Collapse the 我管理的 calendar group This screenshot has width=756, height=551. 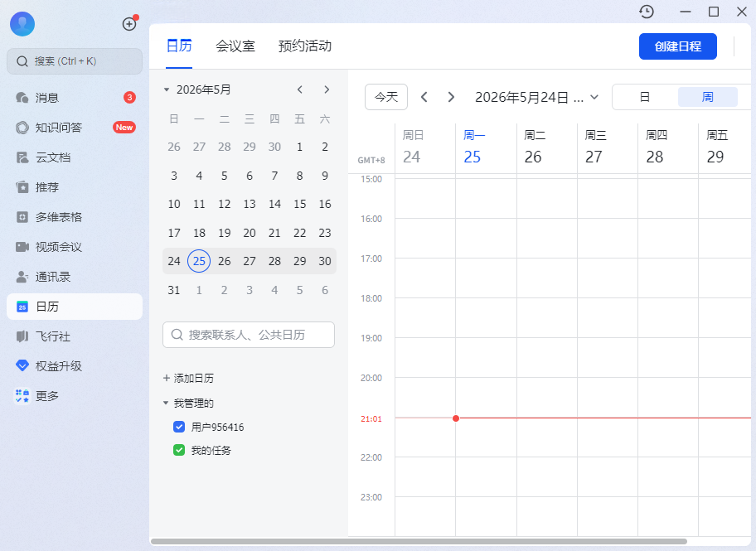pos(166,403)
